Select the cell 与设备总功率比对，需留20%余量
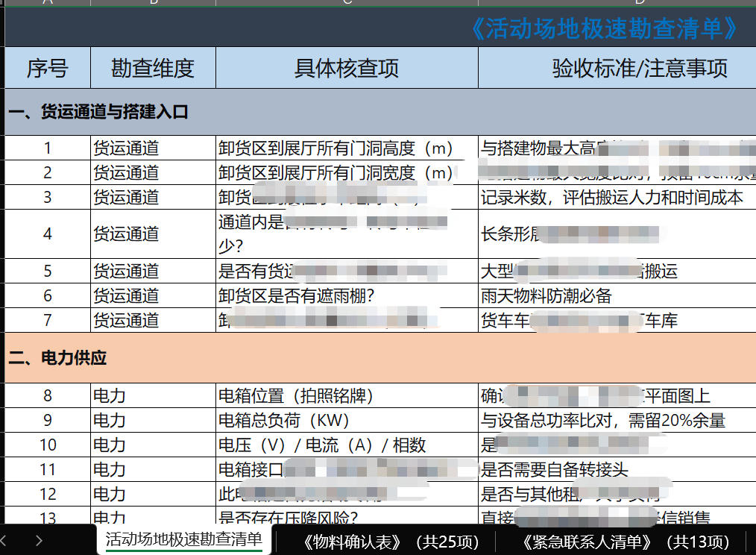This screenshot has height=555, width=756. click(x=617, y=420)
